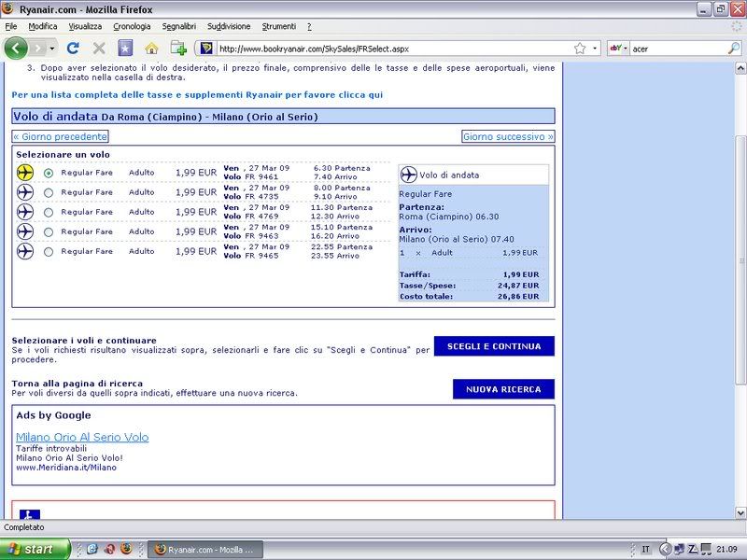Switch to Ryanair.com Firefox taskbar button
Image resolution: width=747 pixels, height=560 pixels.
205,550
